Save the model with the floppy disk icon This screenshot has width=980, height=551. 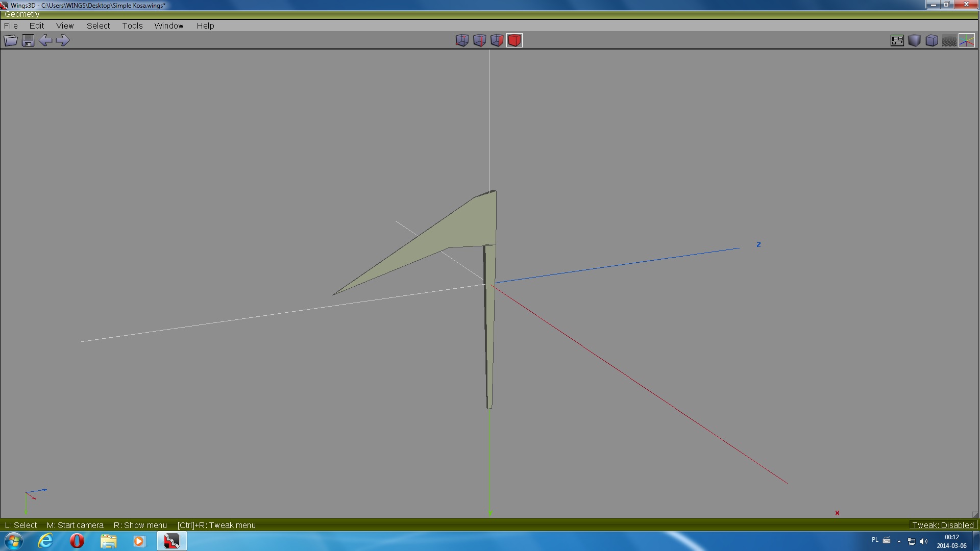[28, 40]
